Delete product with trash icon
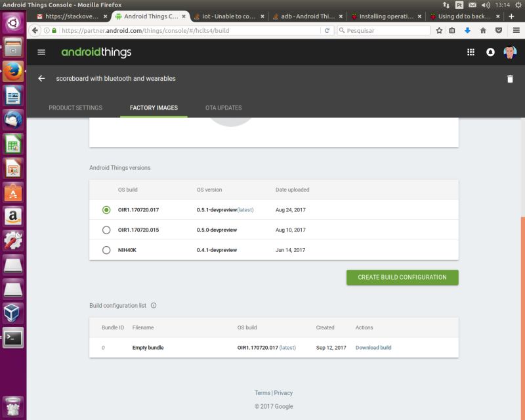The image size is (525, 420). (510, 79)
